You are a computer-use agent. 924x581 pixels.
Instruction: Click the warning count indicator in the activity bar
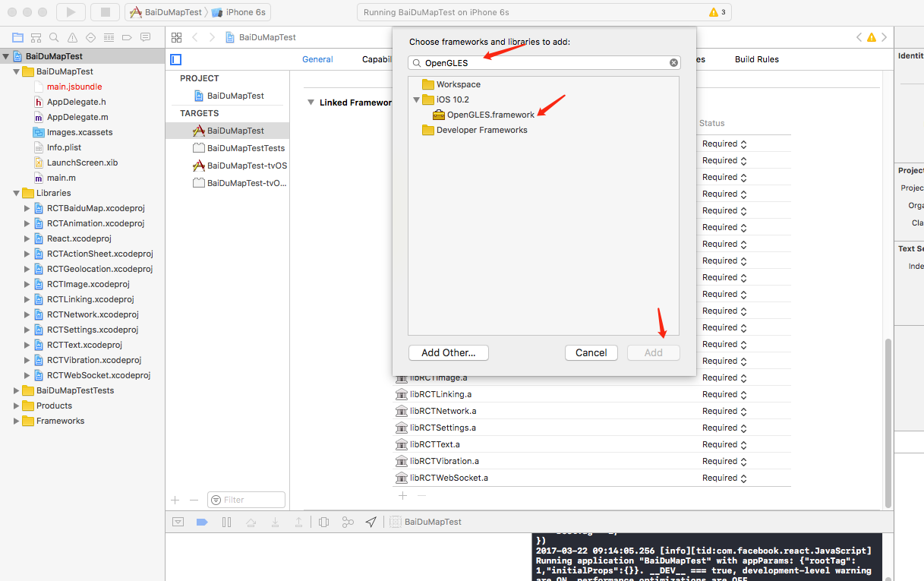click(717, 12)
